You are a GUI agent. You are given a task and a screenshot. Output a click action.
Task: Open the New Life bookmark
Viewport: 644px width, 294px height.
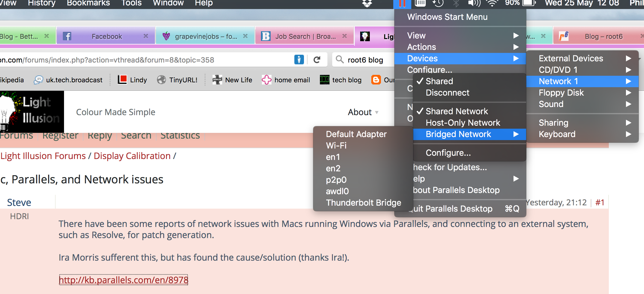(x=232, y=80)
